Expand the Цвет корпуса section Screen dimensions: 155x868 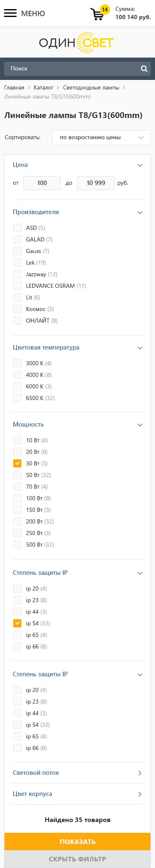point(77,794)
